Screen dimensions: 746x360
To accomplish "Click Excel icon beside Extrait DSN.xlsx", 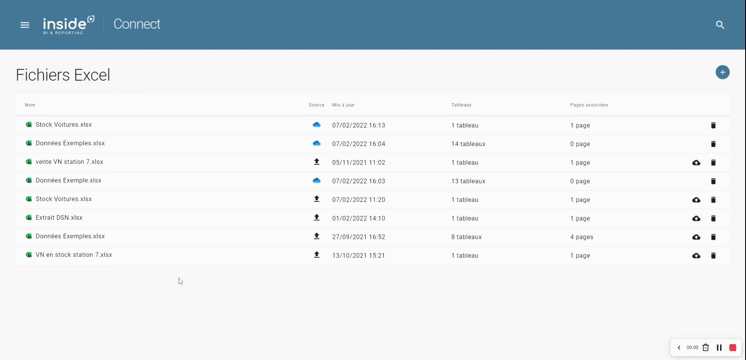I will pyautogui.click(x=29, y=217).
